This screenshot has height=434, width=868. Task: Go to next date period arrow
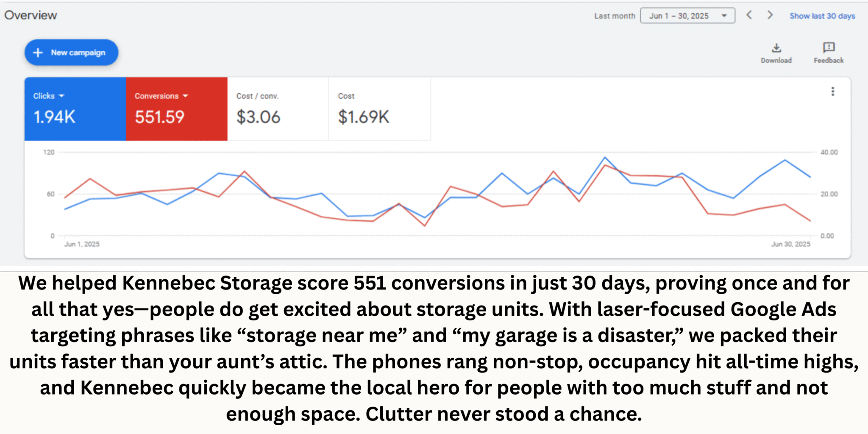[770, 15]
